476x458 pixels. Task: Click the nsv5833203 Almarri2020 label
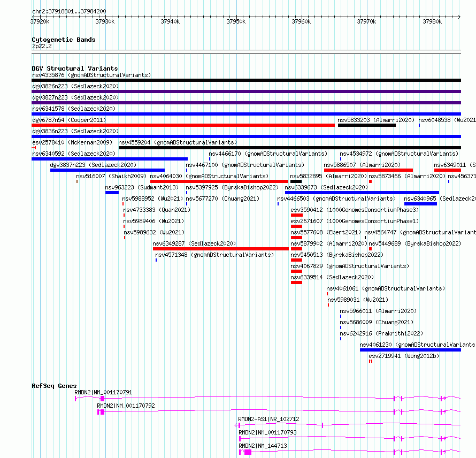(x=376, y=120)
